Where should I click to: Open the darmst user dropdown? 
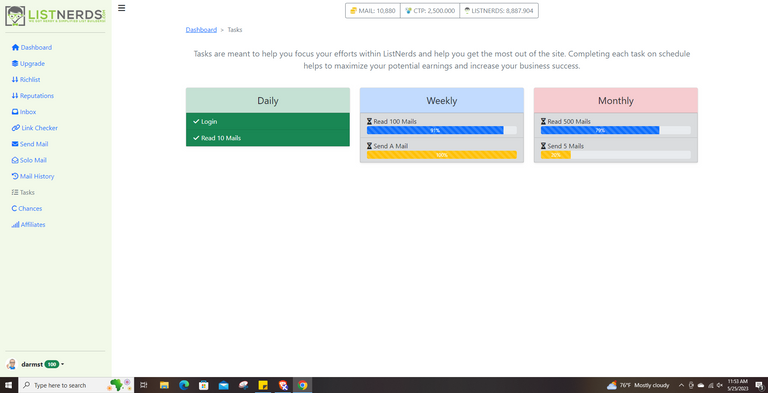35,365
